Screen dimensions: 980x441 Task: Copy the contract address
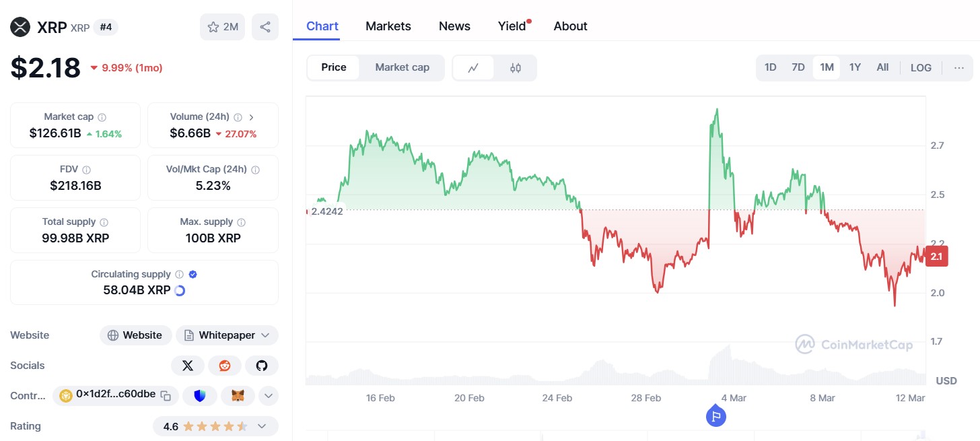point(166,395)
